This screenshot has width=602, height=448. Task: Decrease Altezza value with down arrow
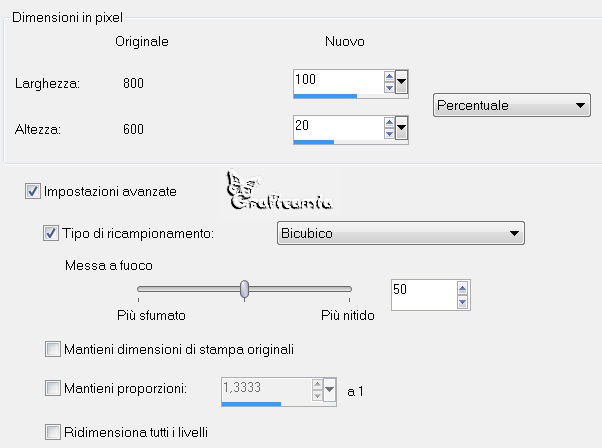[389, 133]
